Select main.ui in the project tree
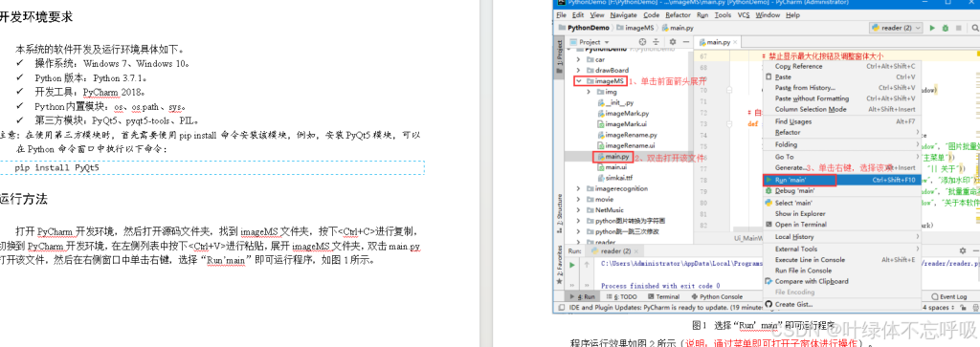980x347 pixels. [x=612, y=166]
